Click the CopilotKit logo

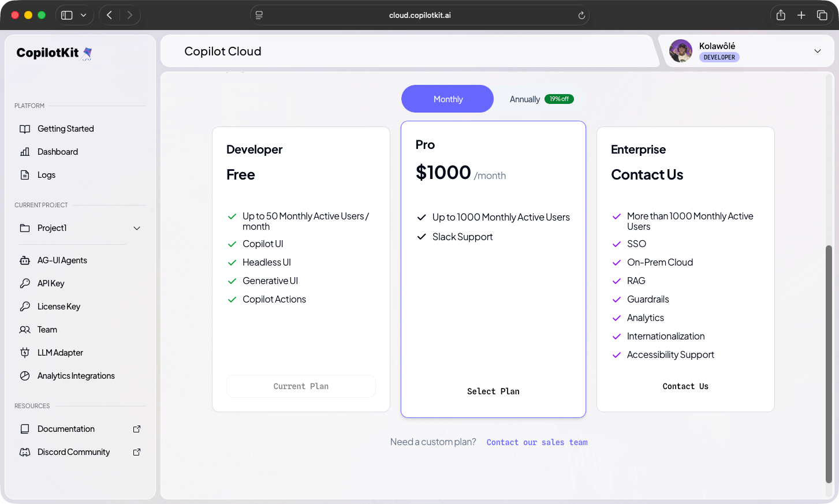pos(53,53)
